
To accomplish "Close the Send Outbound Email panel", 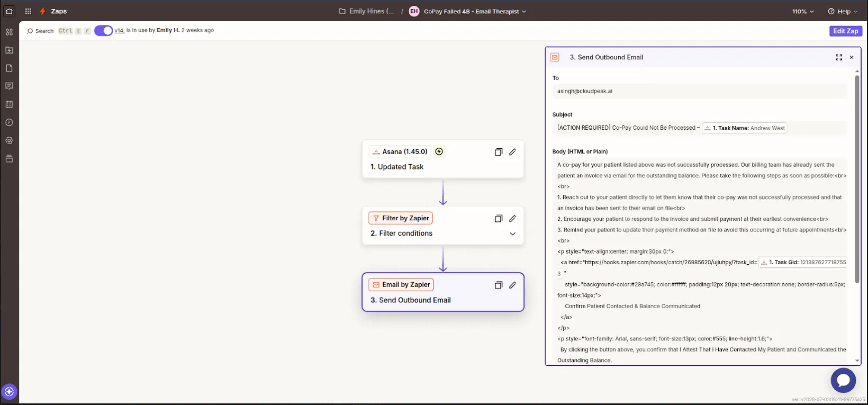I will click(x=852, y=57).
